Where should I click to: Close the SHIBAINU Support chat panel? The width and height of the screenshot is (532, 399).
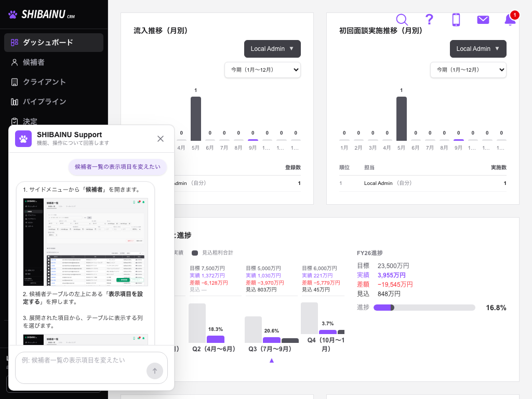coord(161,139)
